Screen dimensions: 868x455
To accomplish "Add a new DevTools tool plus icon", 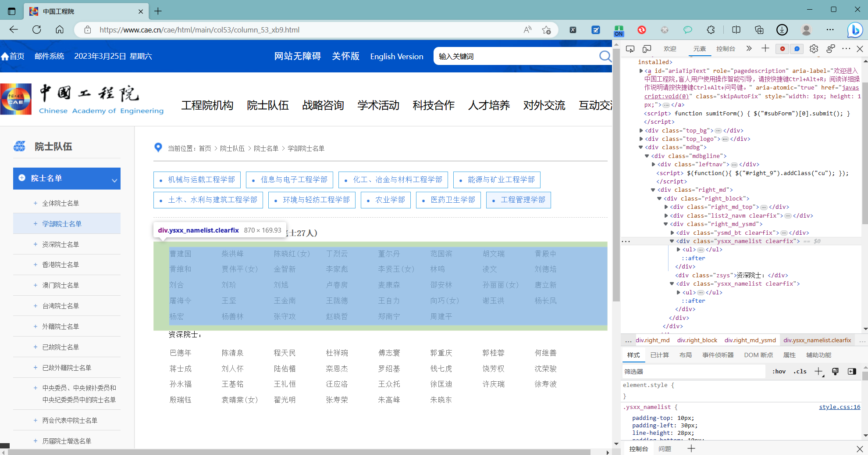I will coord(765,48).
